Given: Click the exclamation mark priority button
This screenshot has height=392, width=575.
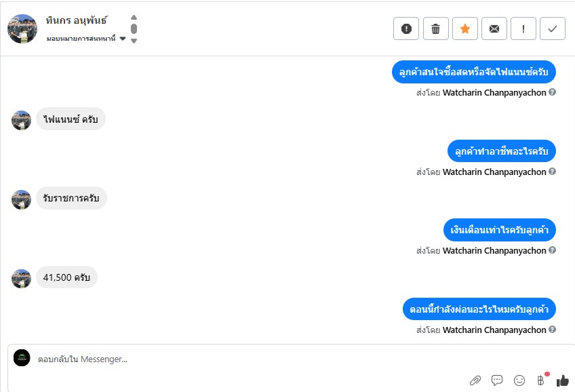Looking at the screenshot, I should (x=523, y=28).
